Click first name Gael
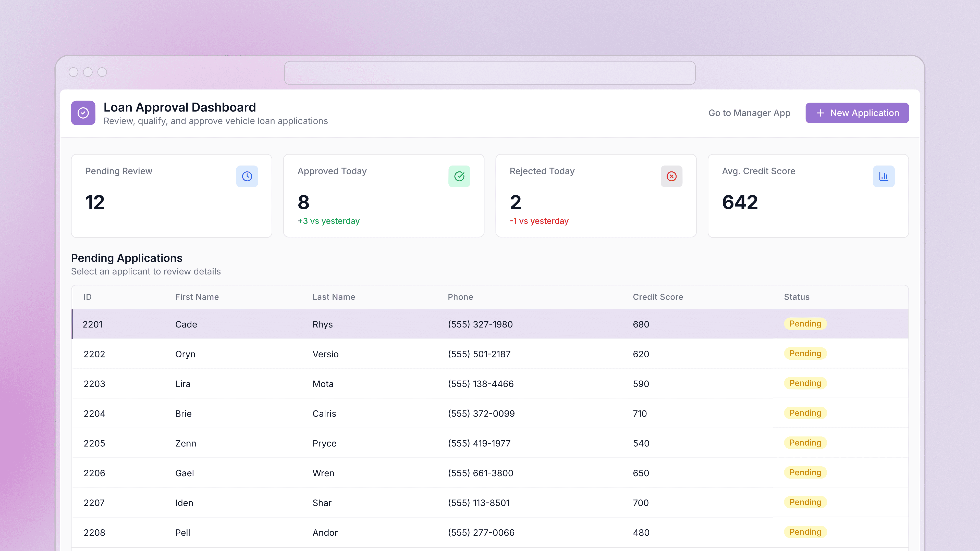 tap(185, 473)
